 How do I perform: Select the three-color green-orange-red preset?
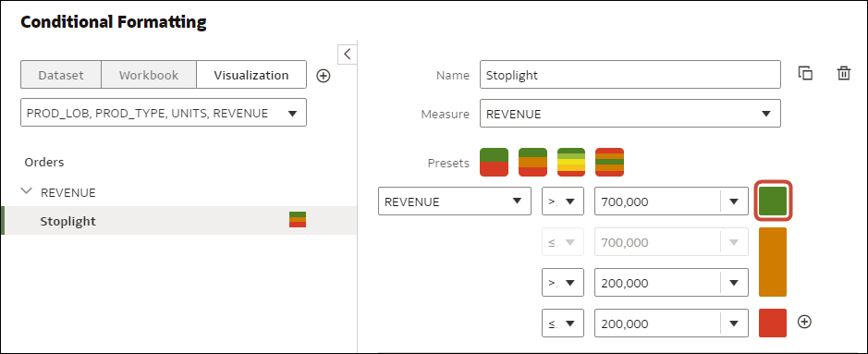pyautogui.click(x=532, y=162)
